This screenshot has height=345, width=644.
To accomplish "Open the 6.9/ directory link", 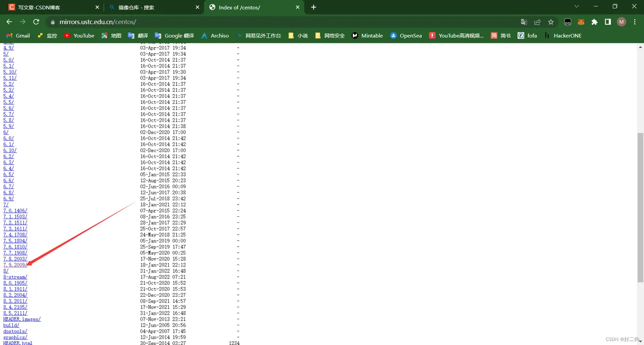I will (8, 198).
